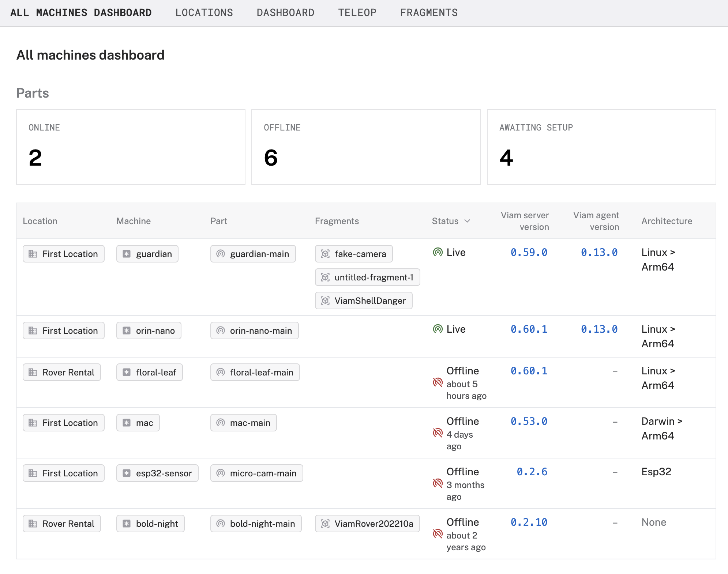The height and width of the screenshot is (574, 728).
Task: Click the part icon on mac-main chip
Action: 220,423
